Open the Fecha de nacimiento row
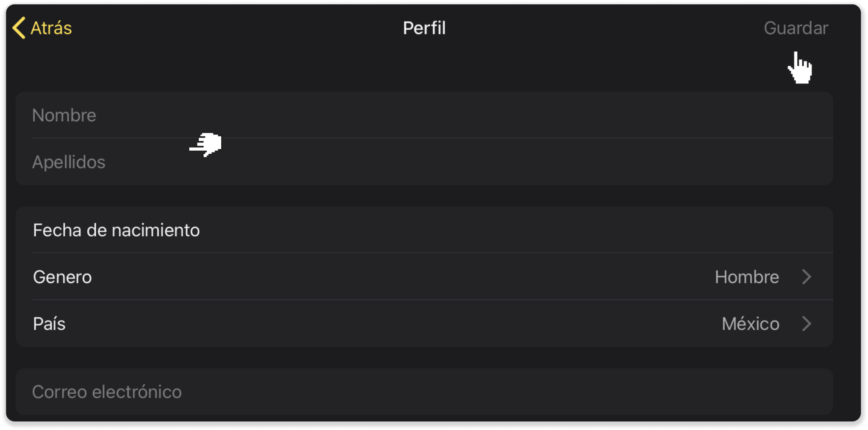868x430 pixels. tap(424, 230)
